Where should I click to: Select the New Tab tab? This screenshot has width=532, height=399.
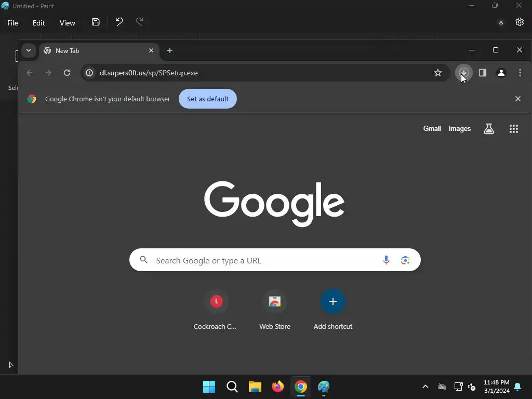(99, 51)
